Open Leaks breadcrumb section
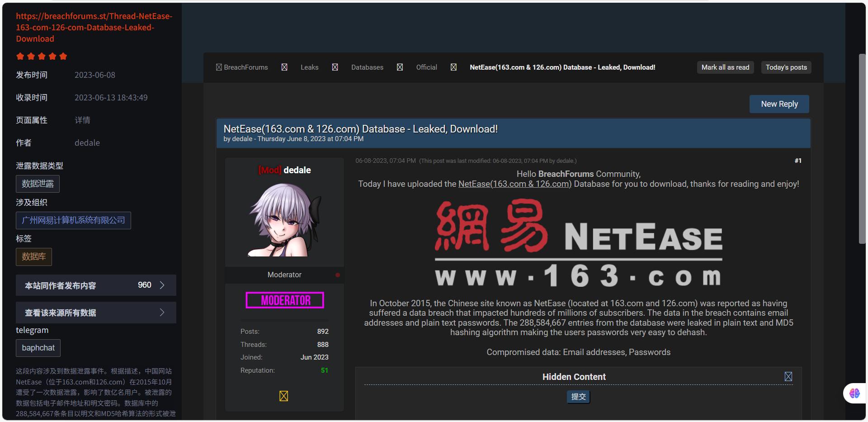The image size is (868, 422). [x=310, y=67]
